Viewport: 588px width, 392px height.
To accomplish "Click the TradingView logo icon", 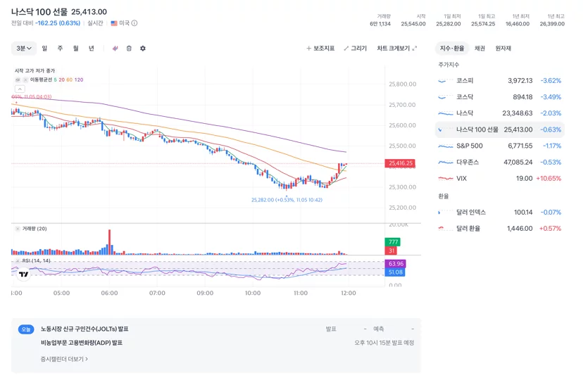I will [x=24, y=274].
